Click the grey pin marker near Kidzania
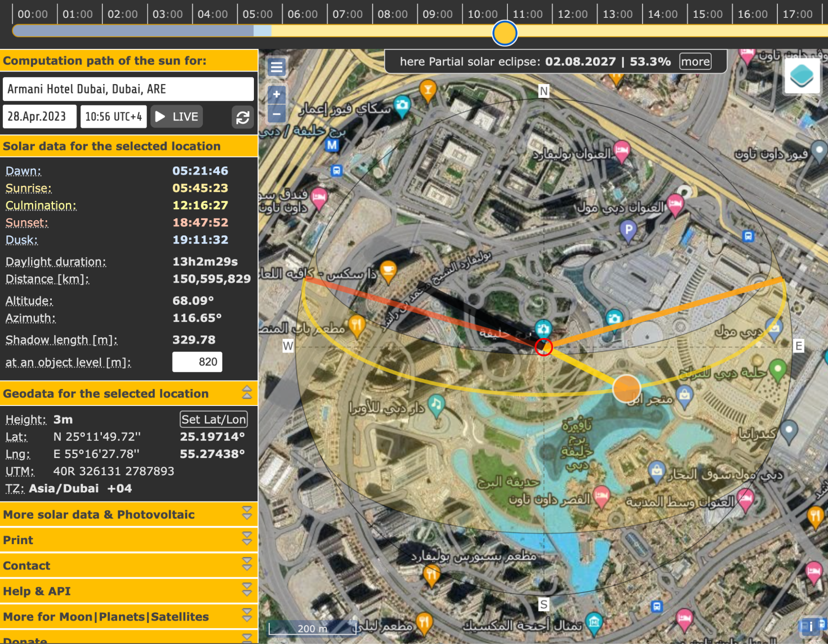828x644 pixels. pyautogui.click(x=789, y=431)
